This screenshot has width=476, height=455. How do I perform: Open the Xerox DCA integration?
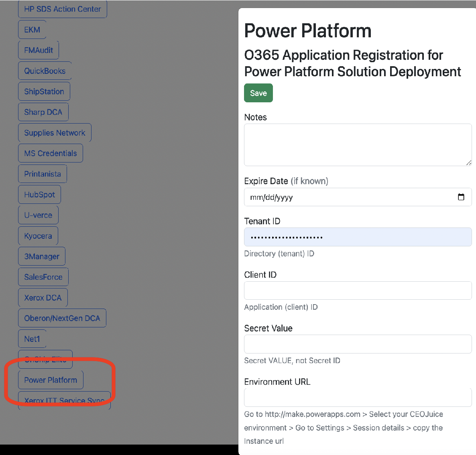pyautogui.click(x=43, y=297)
